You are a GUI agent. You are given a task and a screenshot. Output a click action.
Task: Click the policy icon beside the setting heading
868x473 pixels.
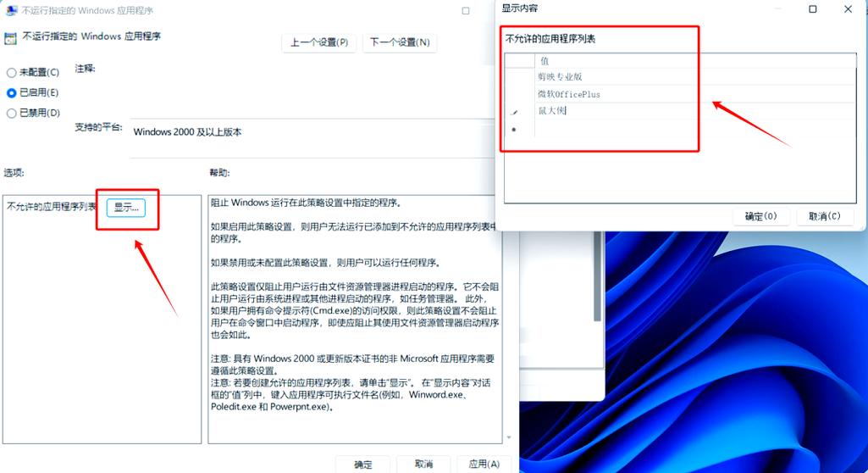(11, 38)
